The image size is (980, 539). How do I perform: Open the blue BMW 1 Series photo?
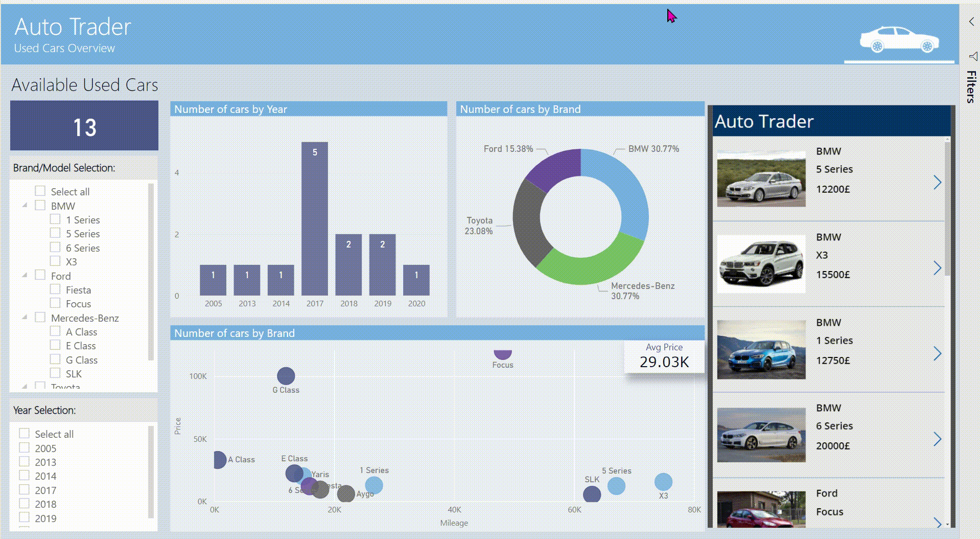point(761,349)
